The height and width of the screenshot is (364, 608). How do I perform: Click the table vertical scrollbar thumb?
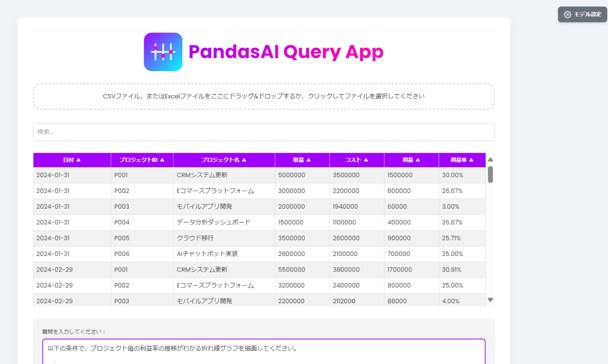click(x=490, y=174)
